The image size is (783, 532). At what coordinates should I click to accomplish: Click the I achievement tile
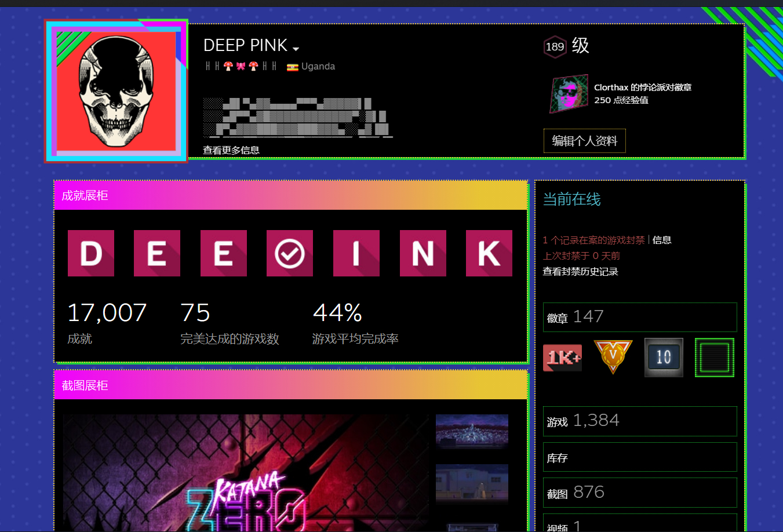(356, 253)
